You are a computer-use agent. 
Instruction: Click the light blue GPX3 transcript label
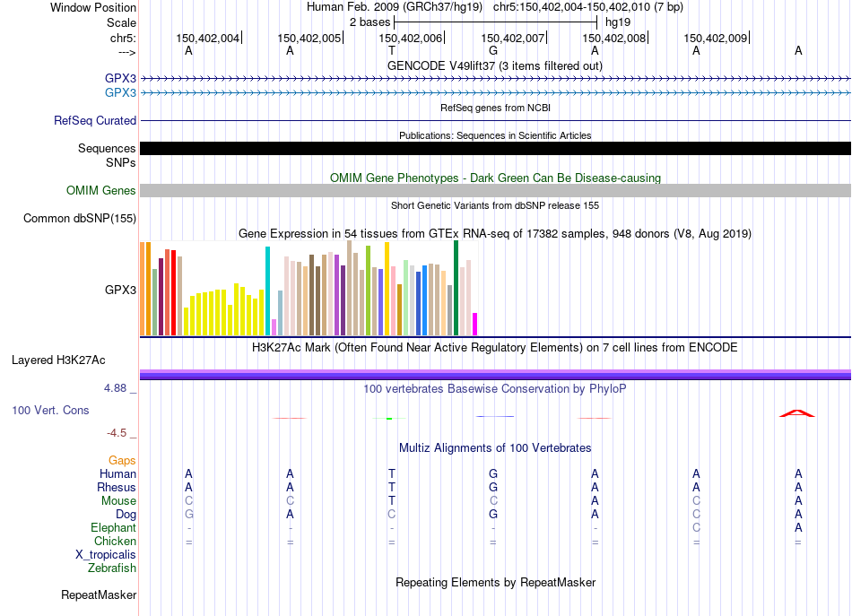pyautogui.click(x=121, y=92)
